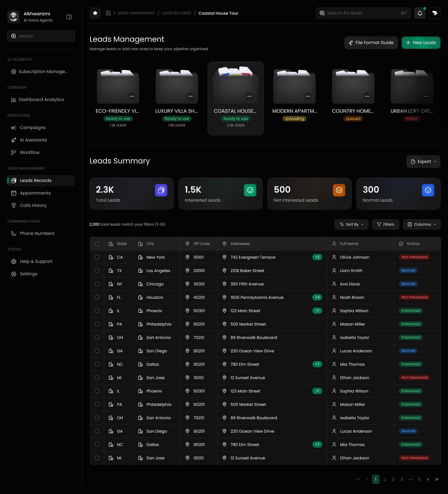Open Calls History from the sidebar

pos(33,205)
